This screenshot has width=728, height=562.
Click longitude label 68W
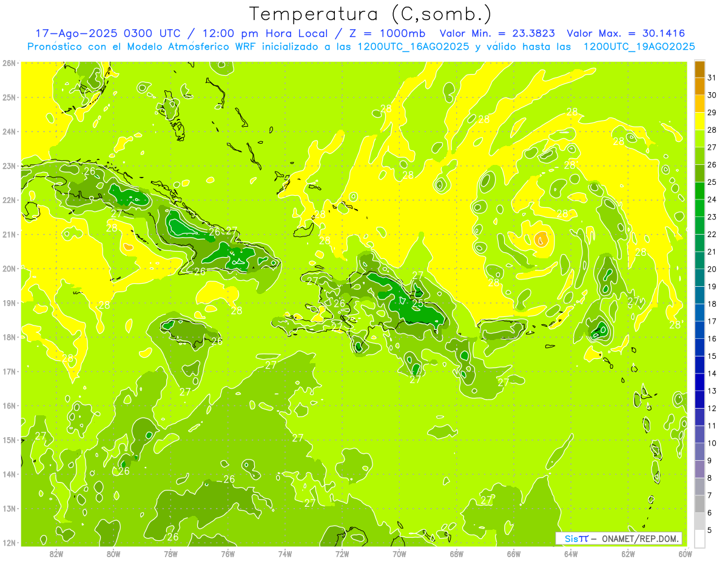point(456,554)
